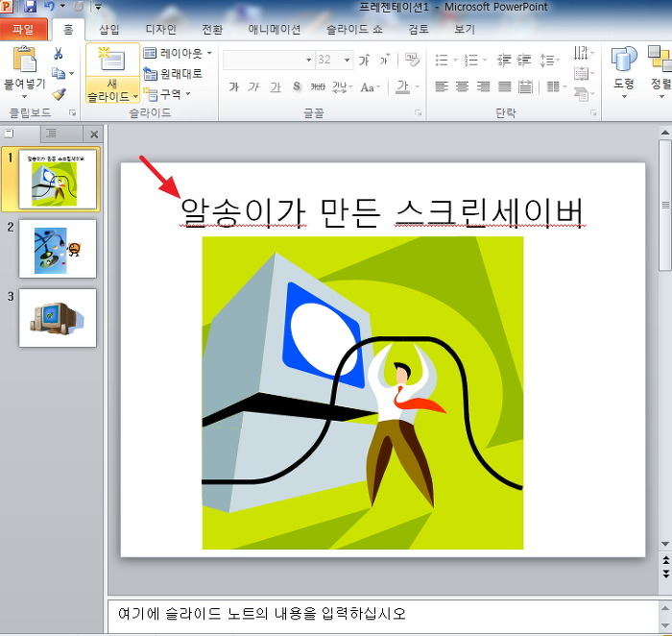Toggle italic text formatting

pos(253,87)
